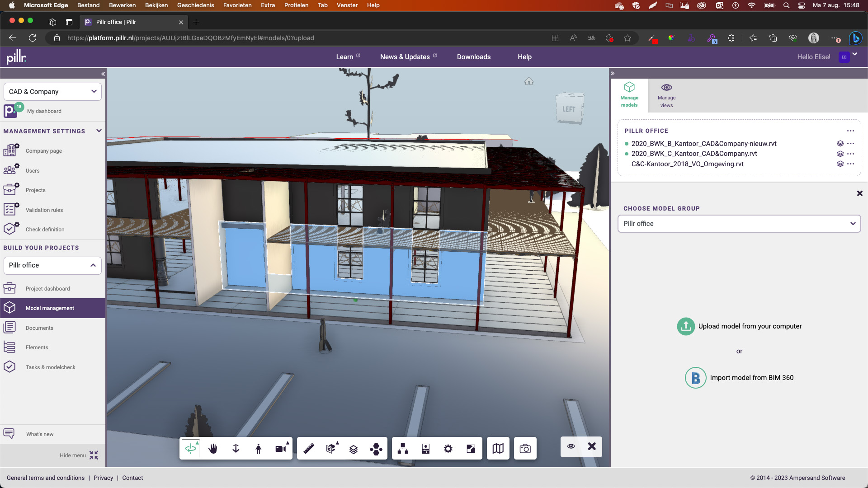Click the home view icon in viewer
The image size is (868, 488).
[x=529, y=81]
